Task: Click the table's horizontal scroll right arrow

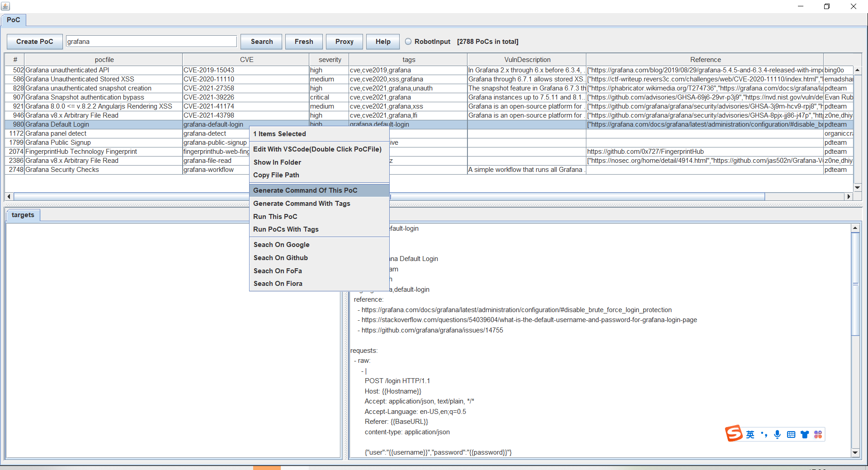Action: 849,197
